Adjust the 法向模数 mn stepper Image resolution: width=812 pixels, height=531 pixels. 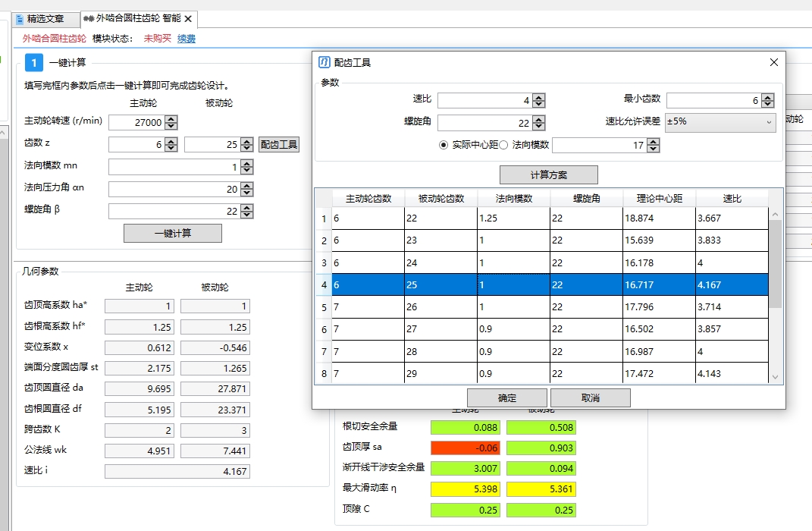[x=247, y=167]
